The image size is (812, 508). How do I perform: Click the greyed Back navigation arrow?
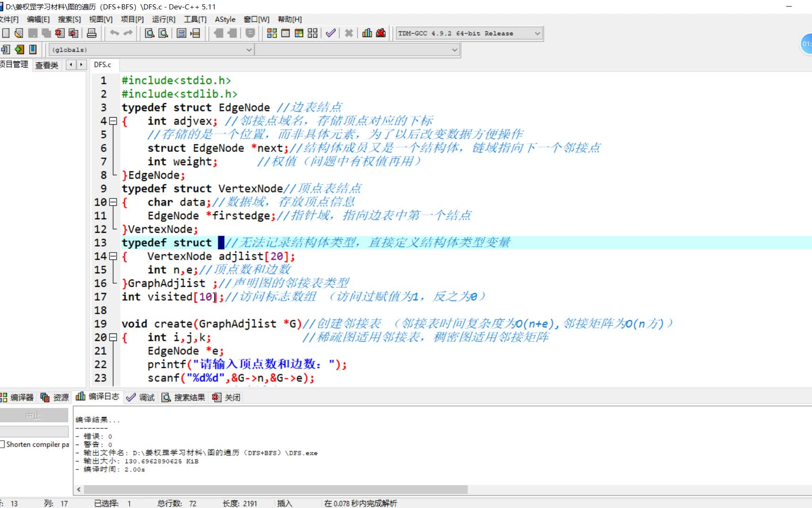(219, 33)
